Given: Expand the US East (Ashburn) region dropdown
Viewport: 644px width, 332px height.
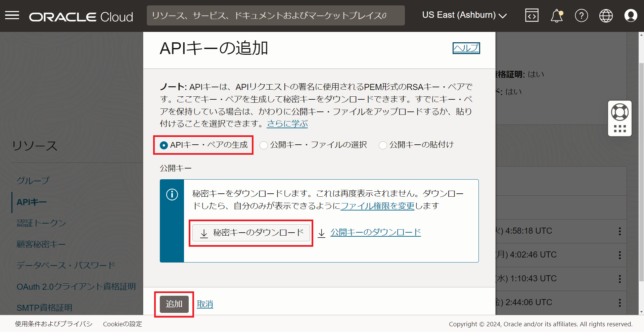Looking at the screenshot, I should [464, 15].
